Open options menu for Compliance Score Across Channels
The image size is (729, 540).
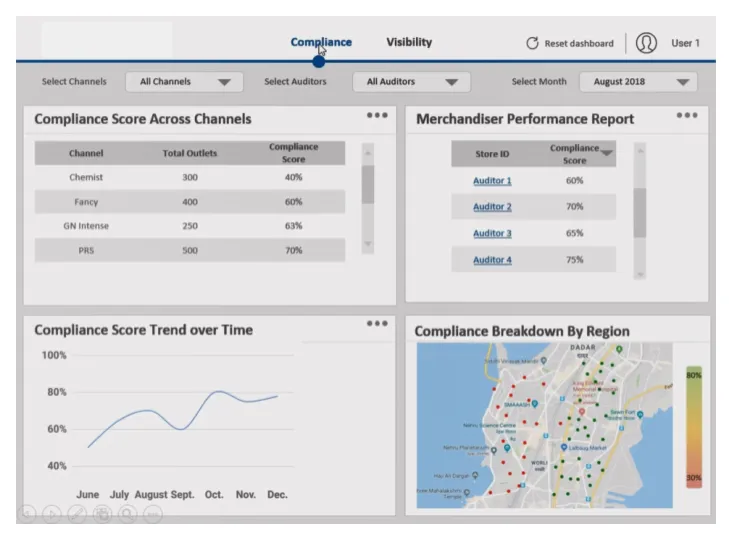377,115
